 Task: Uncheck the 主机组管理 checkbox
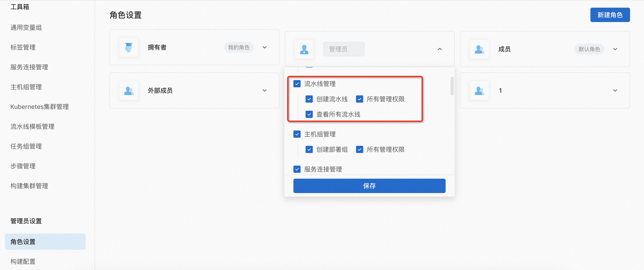[297, 134]
